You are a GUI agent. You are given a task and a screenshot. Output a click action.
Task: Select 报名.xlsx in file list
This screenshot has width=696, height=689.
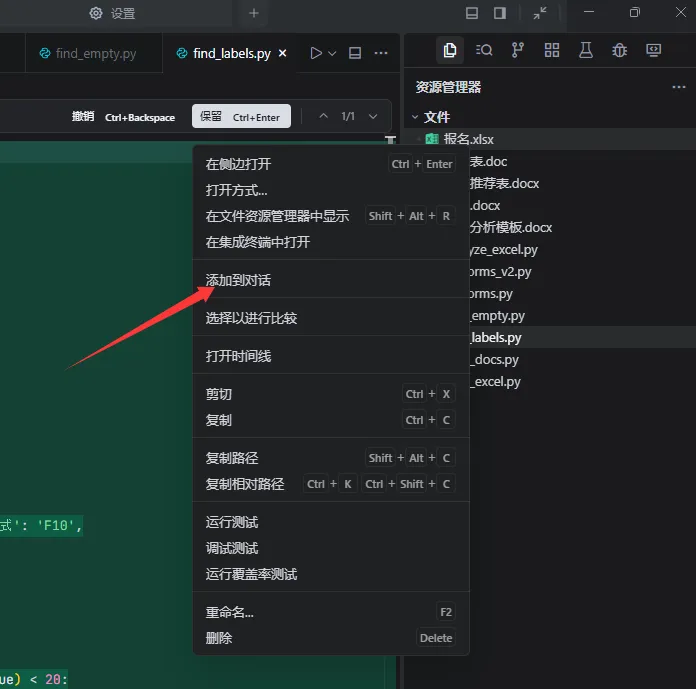point(550,139)
